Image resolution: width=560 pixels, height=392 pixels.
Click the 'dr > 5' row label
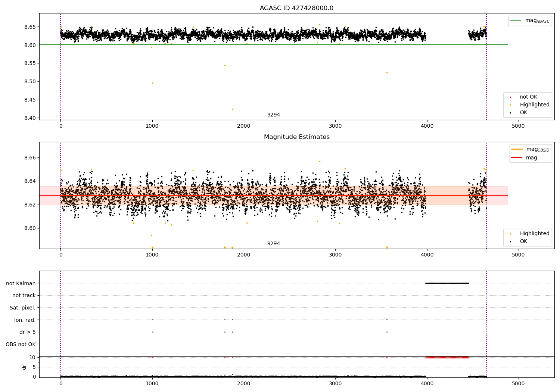28,332
